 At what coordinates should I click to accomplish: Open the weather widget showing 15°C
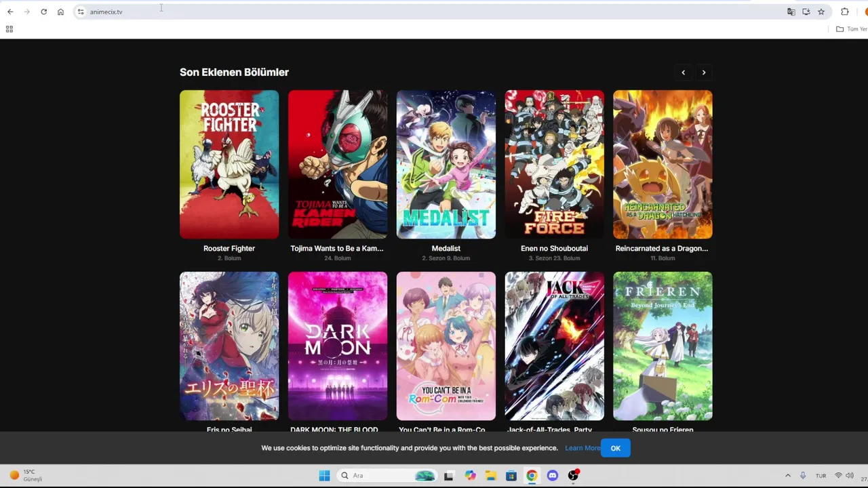coord(26,476)
